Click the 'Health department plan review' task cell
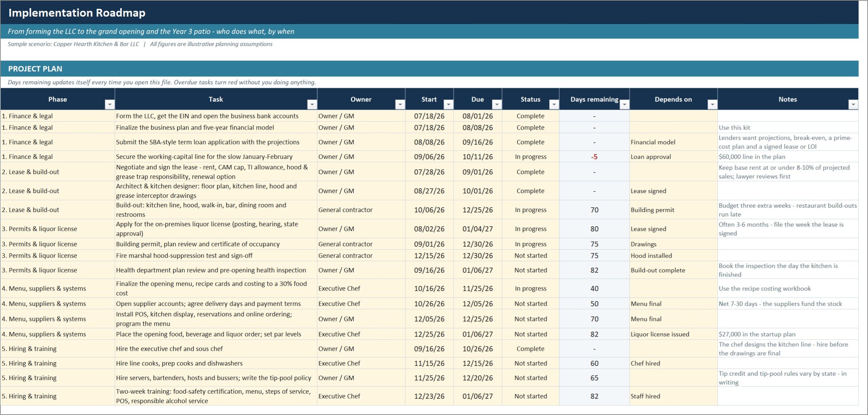 [216, 270]
